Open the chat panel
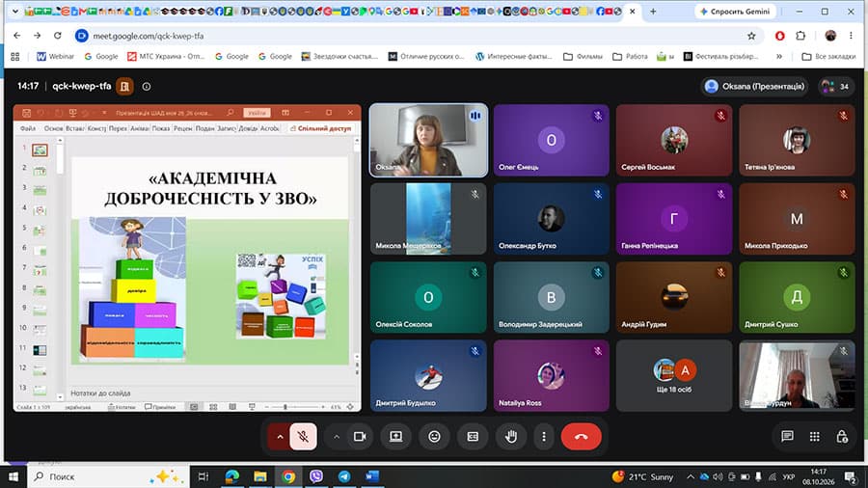The image size is (868, 488). pyautogui.click(x=787, y=437)
